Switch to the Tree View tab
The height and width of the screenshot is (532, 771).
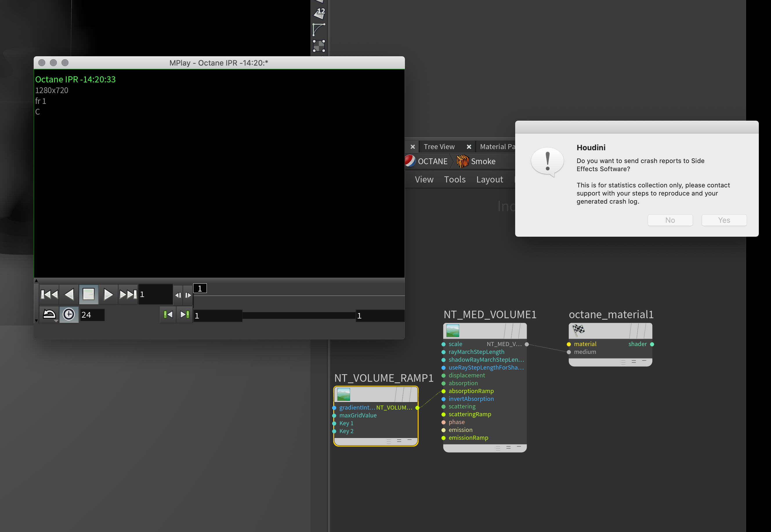(439, 147)
